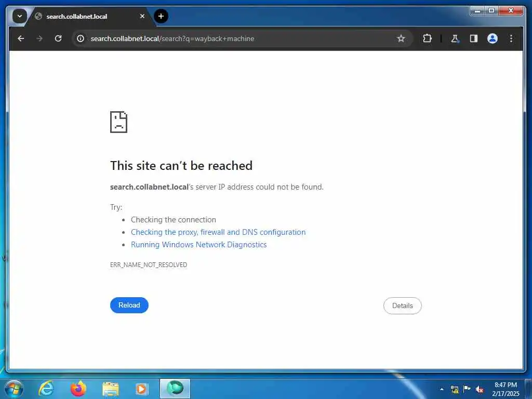
Task: Open the profile avatar menu
Action: coord(493,38)
